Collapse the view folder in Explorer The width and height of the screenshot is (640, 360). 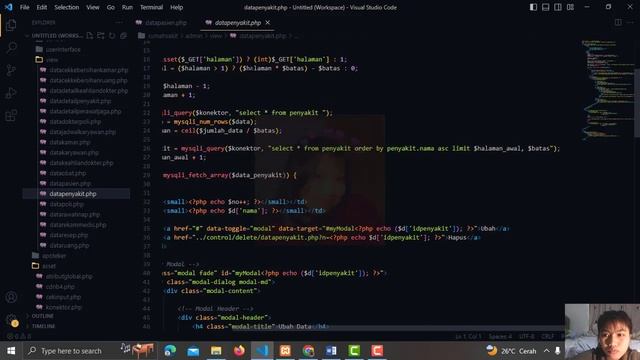point(52,60)
